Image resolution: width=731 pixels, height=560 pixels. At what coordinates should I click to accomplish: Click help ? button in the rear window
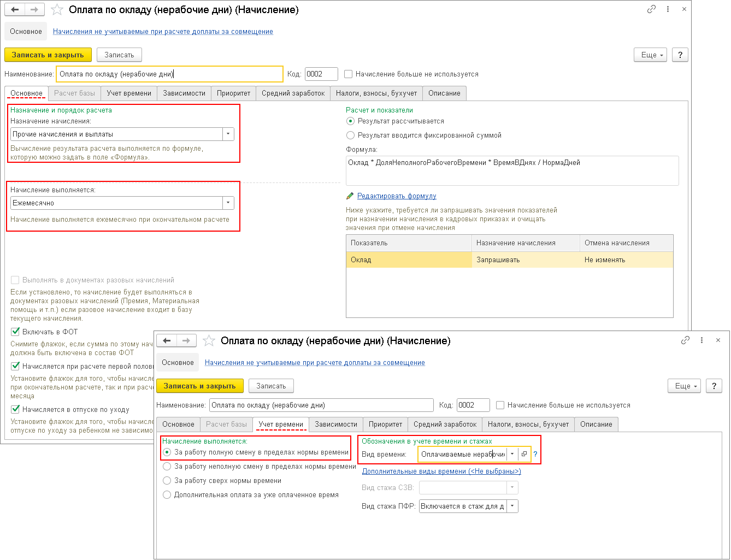click(680, 55)
